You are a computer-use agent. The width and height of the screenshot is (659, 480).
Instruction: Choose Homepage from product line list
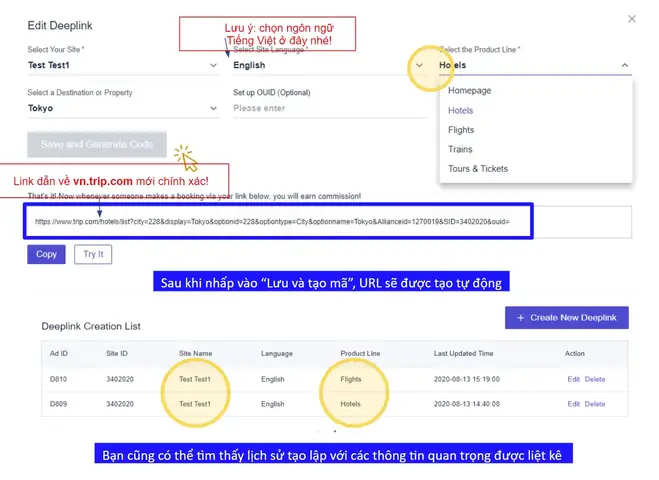coord(469,91)
